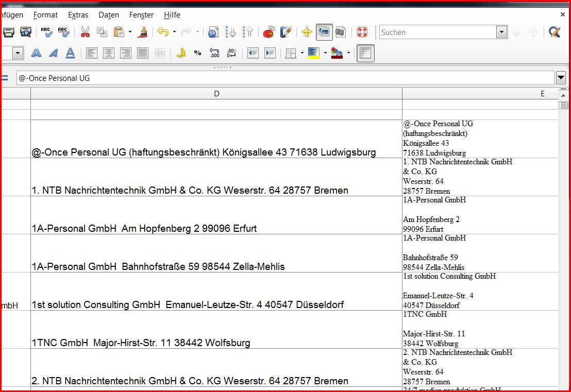Toggle Bold formatting with the A icon
The width and height of the screenshot is (571, 392).
point(36,53)
